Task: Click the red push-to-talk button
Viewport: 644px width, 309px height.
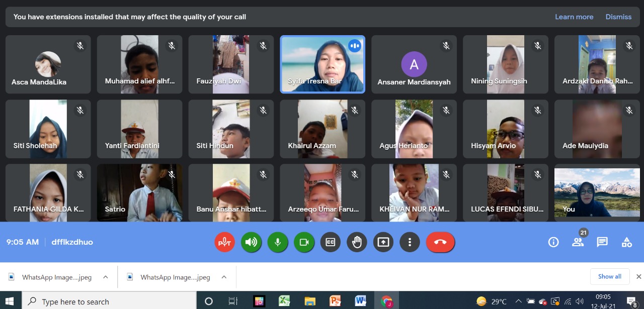Action: coord(224,242)
